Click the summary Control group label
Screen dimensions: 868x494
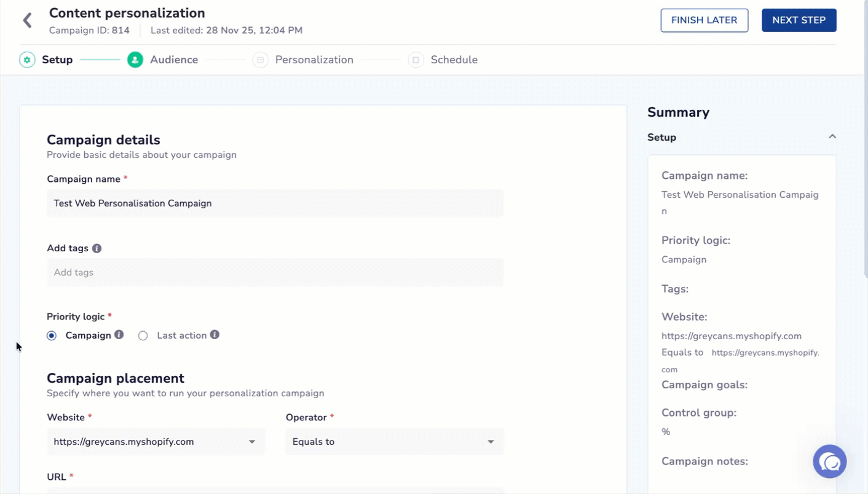coord(699,412)
